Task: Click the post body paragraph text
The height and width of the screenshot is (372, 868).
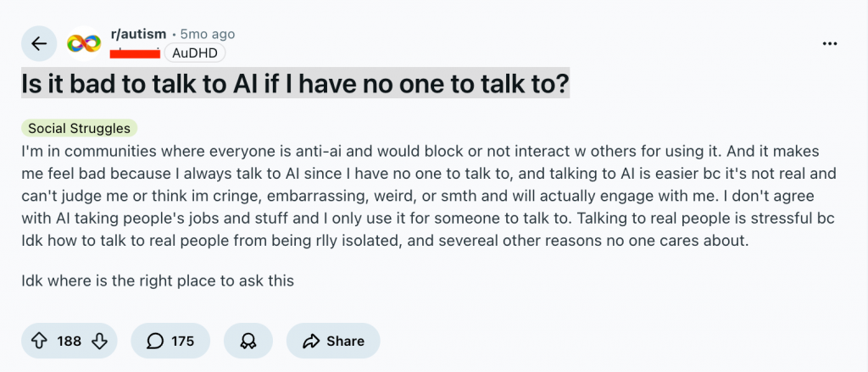Action: pyautogui.click(x=424, y=195)
